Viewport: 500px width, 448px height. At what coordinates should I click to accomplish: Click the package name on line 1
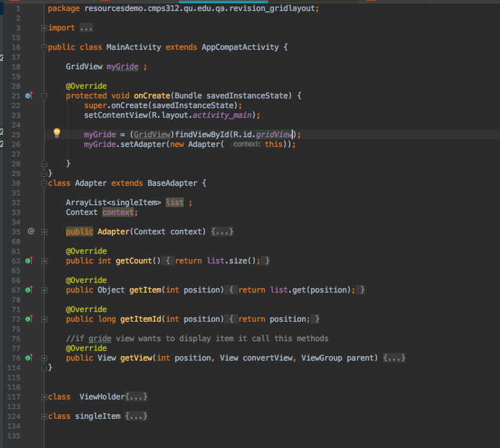pos(200,8)
